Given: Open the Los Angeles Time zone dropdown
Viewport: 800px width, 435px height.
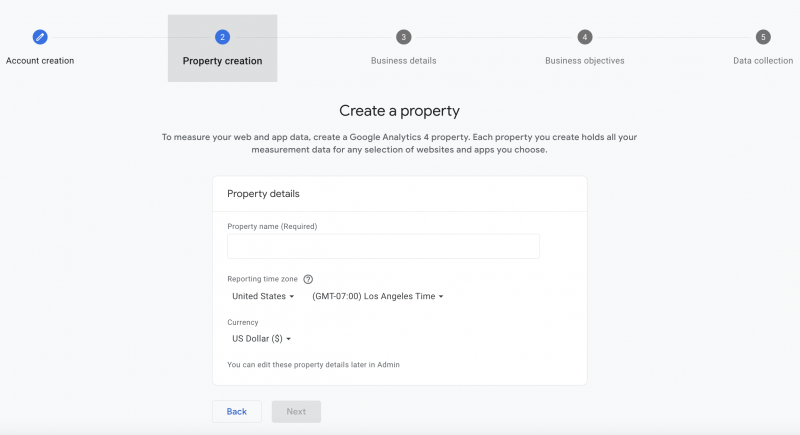Looking at the screenshot, I should (377, 296).
